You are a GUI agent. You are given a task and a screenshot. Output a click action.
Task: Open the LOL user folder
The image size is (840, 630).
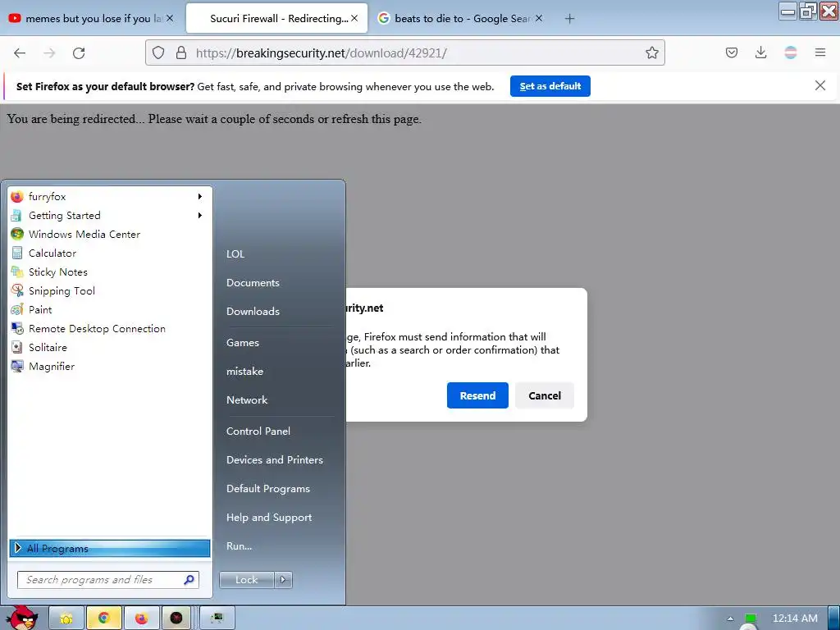[x=235, y=254]
